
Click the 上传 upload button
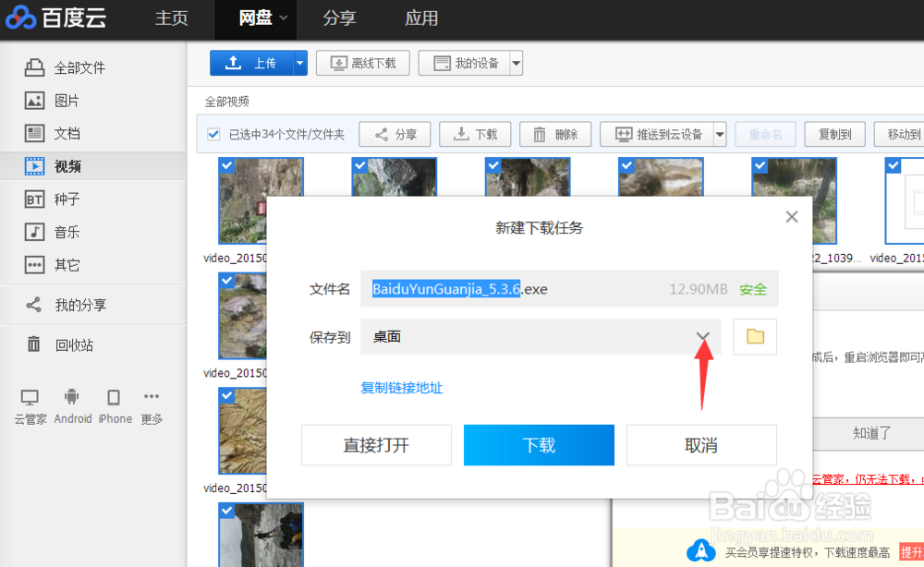pos(251,63)
